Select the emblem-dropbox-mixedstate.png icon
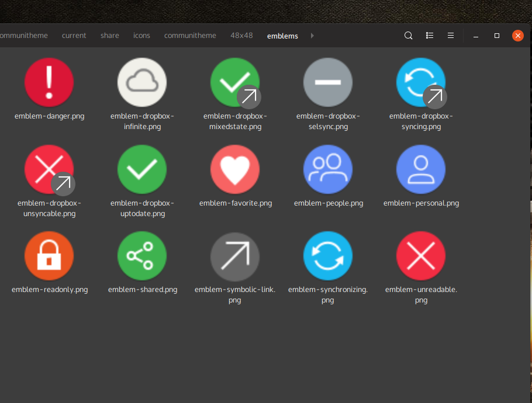The width and height of the screenshot is (532, 403). pos(235,82)
